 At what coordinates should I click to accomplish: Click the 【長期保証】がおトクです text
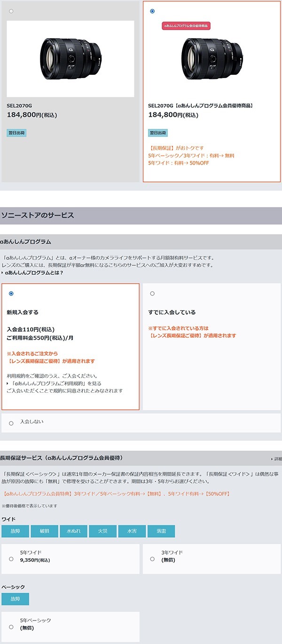pyautogui.click(x=176, y=148)
